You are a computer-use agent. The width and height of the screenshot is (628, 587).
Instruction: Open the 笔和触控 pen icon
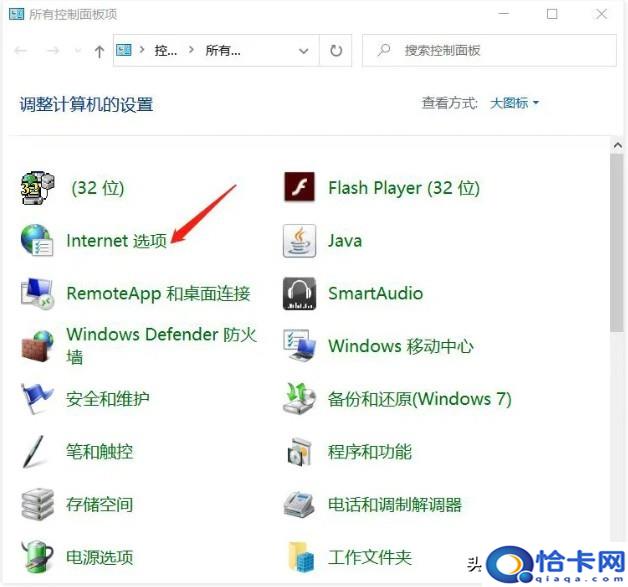tap(37, 452)
